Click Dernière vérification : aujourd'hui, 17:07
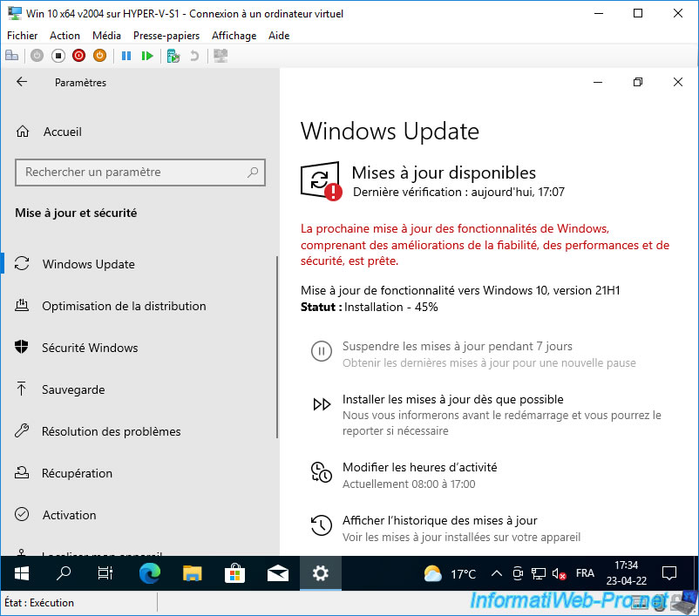Viewport: 699px width, 616px height. coord(458,192)
